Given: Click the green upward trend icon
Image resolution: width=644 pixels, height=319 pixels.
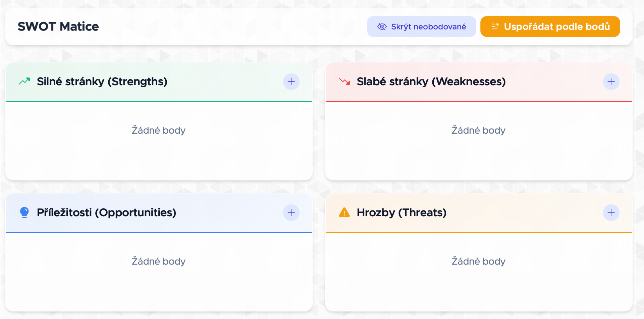Looking at the screenshot, I should (24, 81).
